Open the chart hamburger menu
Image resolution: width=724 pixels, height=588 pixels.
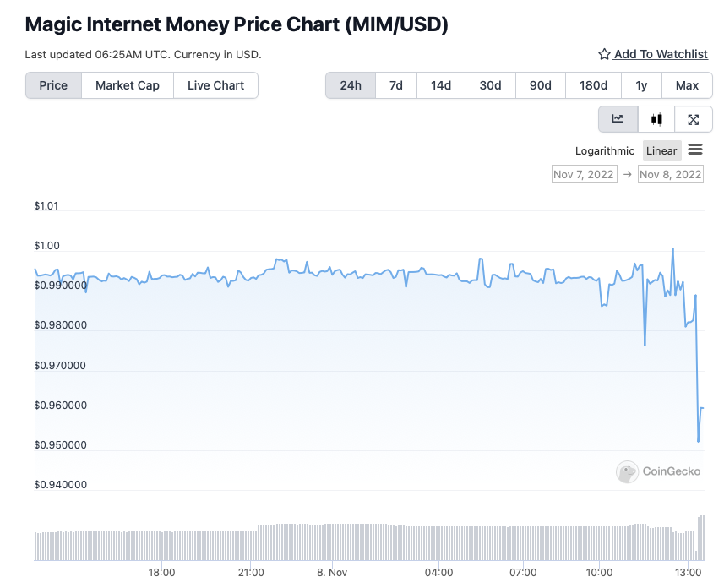695,150
